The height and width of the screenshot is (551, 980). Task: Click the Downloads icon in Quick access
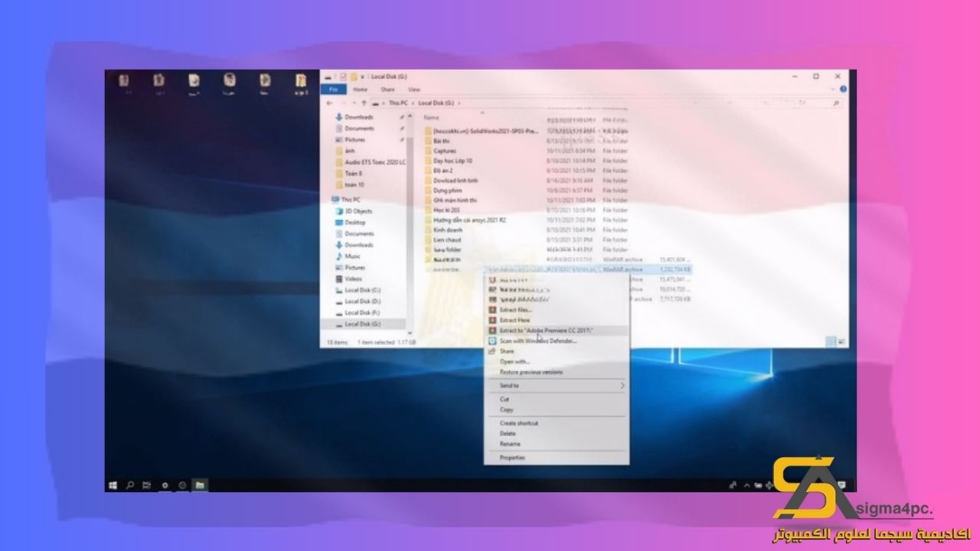click(x=339, y=117)
